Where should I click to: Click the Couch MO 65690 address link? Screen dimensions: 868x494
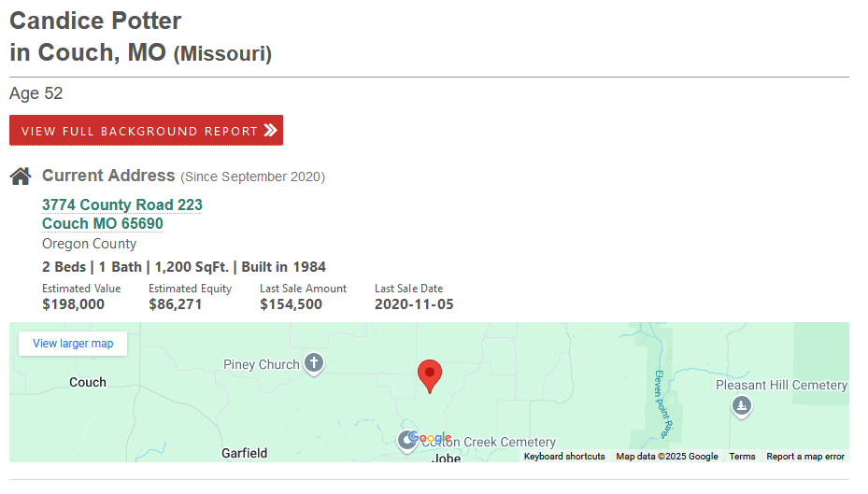tap(103, 223)
